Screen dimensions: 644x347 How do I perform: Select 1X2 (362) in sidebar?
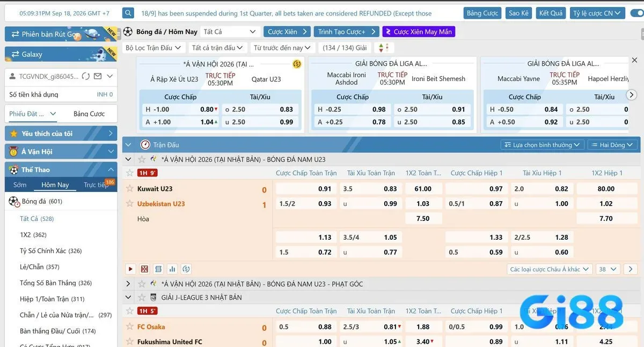[x=33, y=235]
